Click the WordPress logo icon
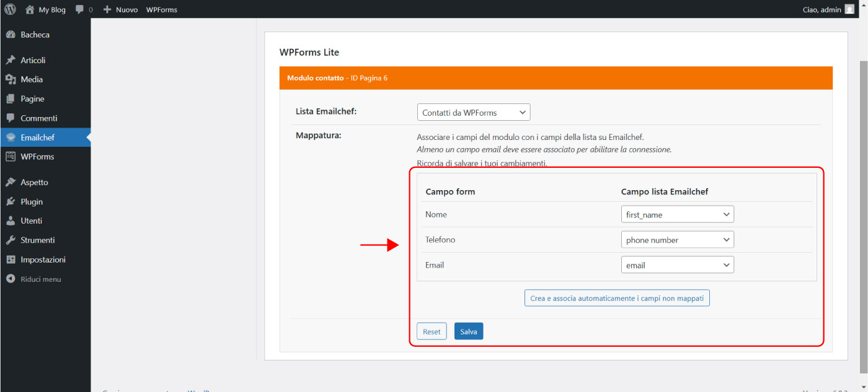This screenshot has height=392, width=868. 10,9
